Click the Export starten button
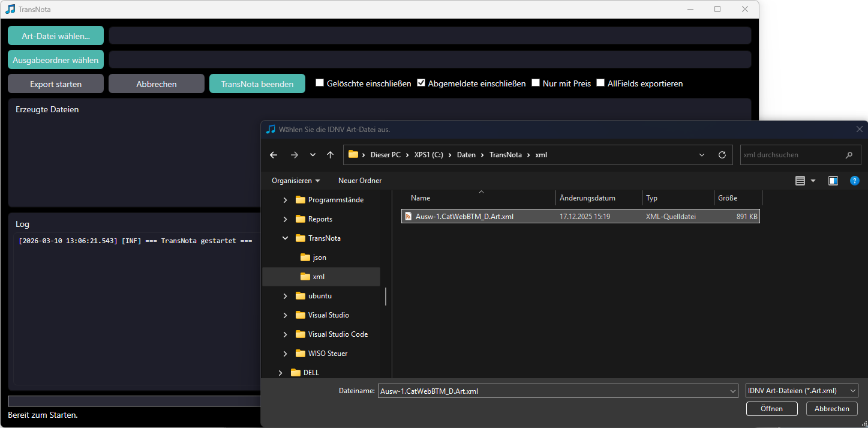The height and width of the screenshot is (428, 868). tap(56, 84)
